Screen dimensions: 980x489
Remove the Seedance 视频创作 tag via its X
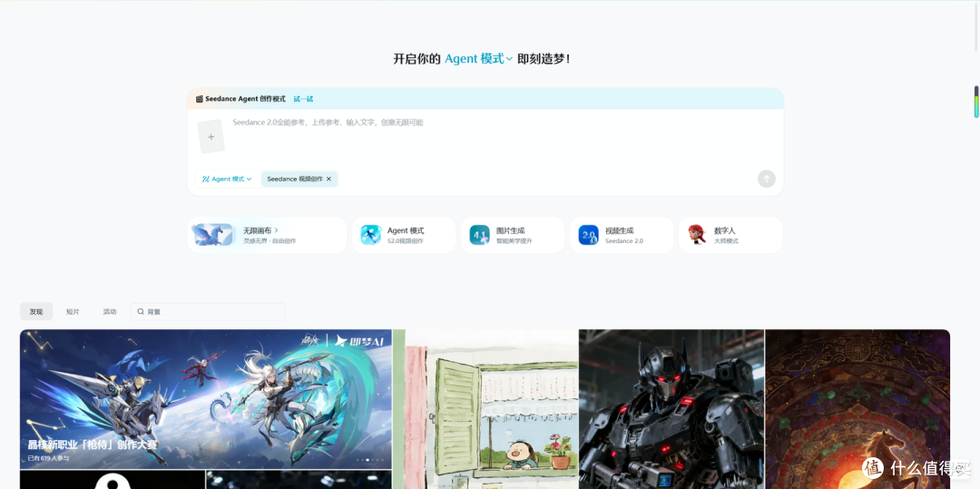[x=328, y=180]
